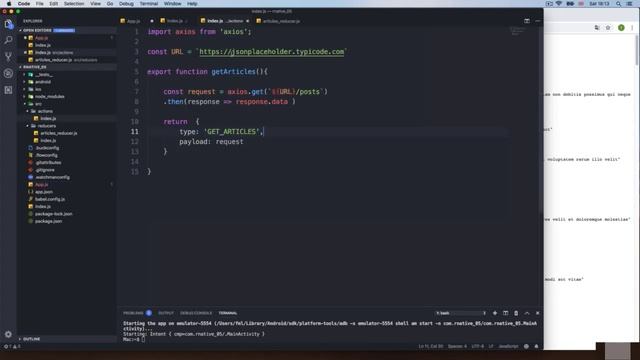The width and height of the screenshot is (640, 360).
Task: Close the active index.js actions tab
Action: pos(247,21)
